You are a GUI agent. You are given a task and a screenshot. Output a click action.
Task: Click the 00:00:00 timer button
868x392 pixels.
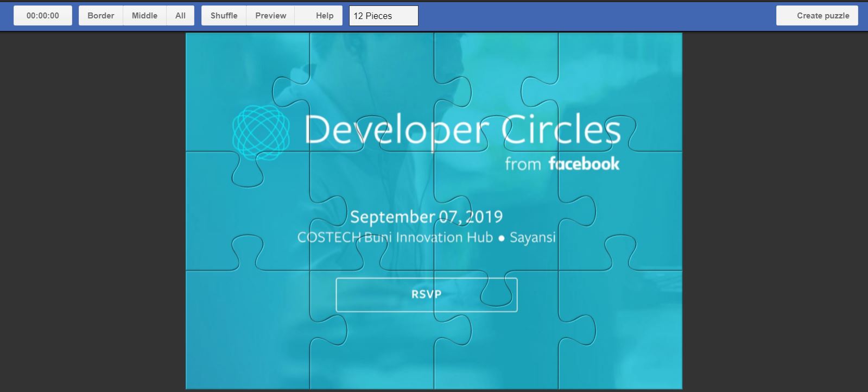(43, 16)
